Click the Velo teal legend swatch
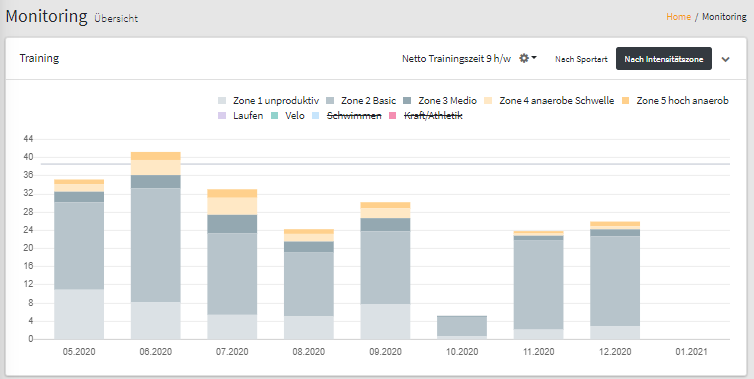The image size is (754, 379). (x=274, y=116)
